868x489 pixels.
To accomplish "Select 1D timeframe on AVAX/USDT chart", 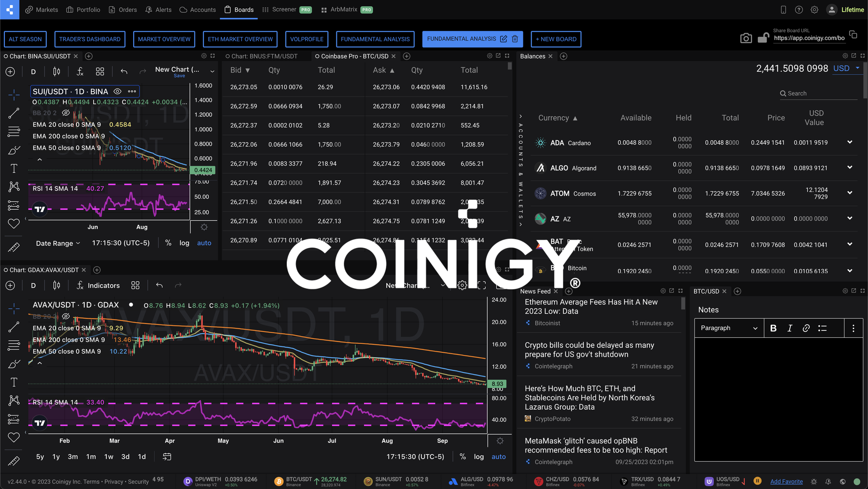I will pyautogui.click(x=141, y=456).
